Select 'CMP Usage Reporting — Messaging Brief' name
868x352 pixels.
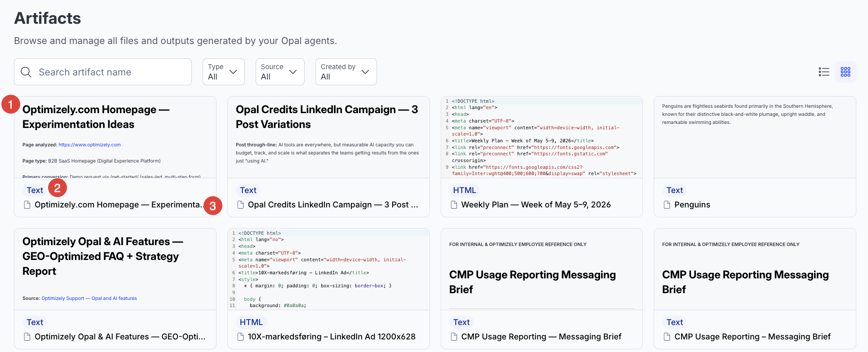541,337
